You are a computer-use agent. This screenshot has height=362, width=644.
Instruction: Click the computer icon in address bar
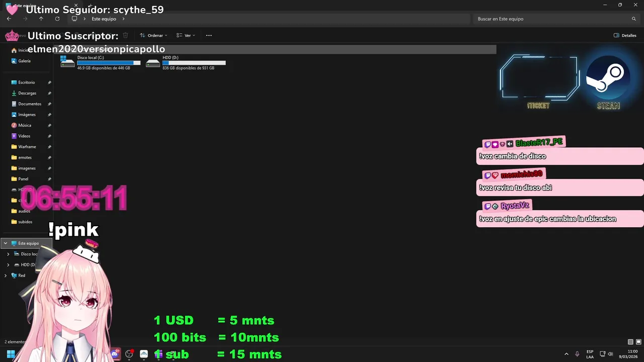point(74,19)
